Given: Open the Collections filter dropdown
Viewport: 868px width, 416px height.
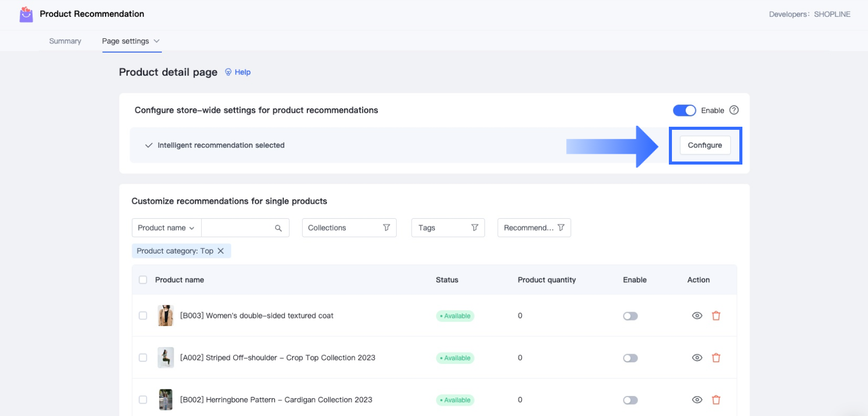Looking at the screenshot, I should click(x=349, y=228).
